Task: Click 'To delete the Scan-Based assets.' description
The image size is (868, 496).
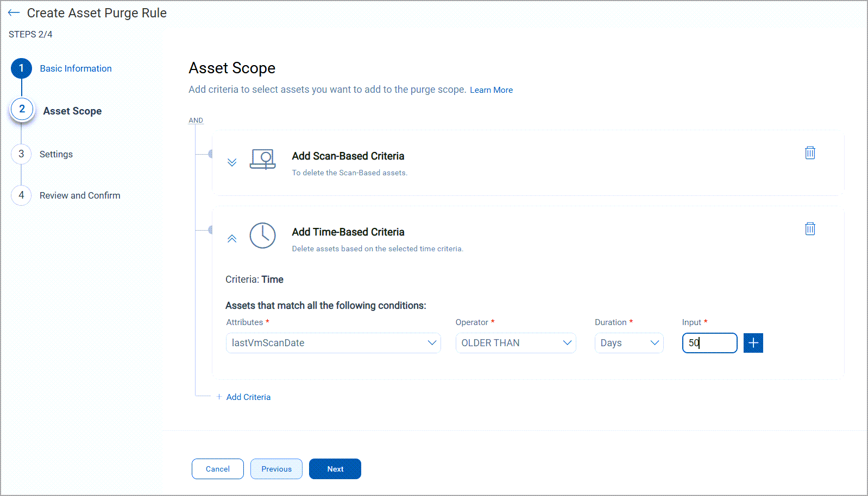Action: (349, 173)
